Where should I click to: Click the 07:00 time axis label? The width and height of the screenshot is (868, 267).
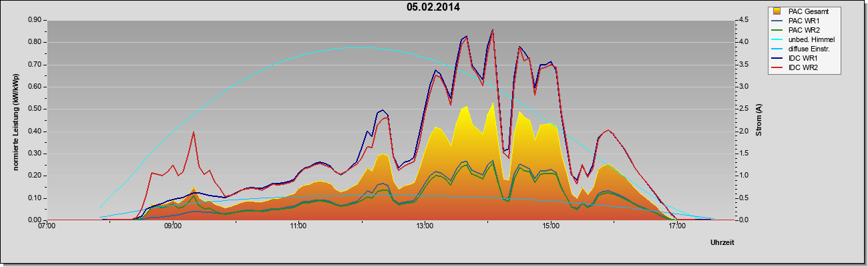(47, 227)
